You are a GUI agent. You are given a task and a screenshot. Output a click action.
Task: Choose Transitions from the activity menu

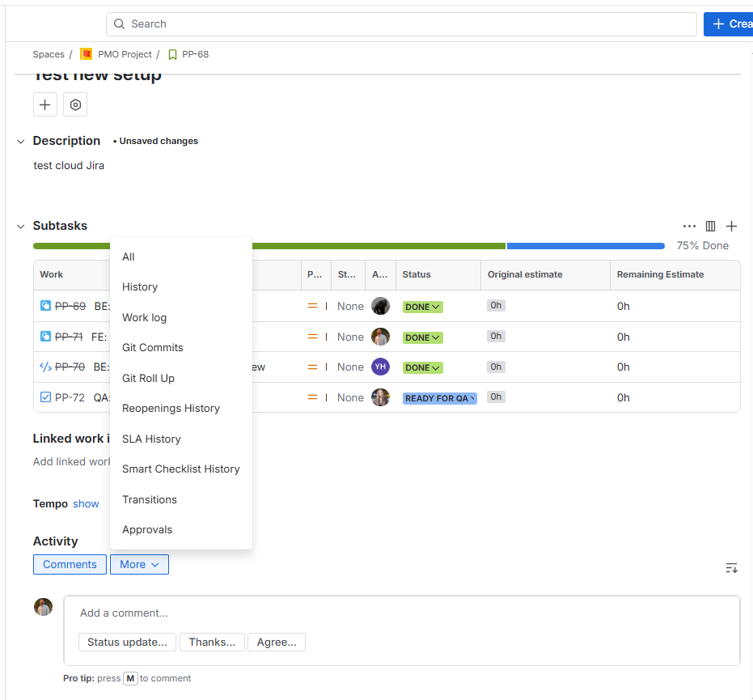click(181, 499)
